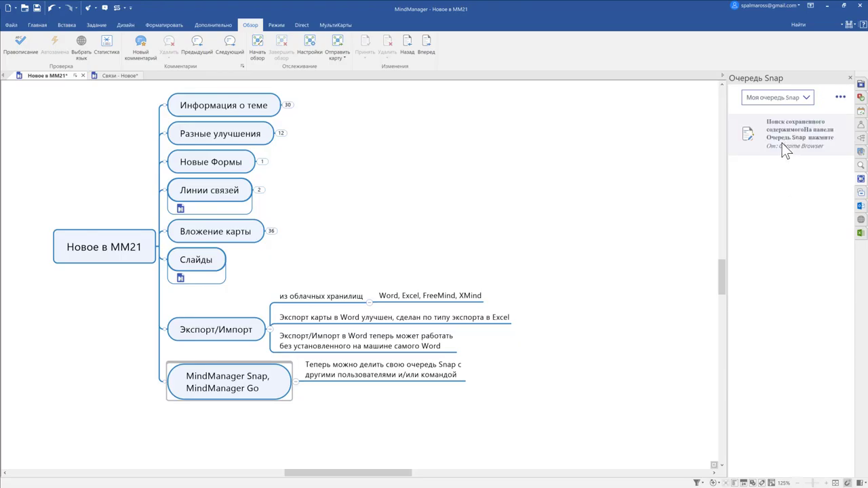Select the subtopic Word, Excel, FreeMind, XMind
This screenshot has height=488, width=868.
click(430, 296)
